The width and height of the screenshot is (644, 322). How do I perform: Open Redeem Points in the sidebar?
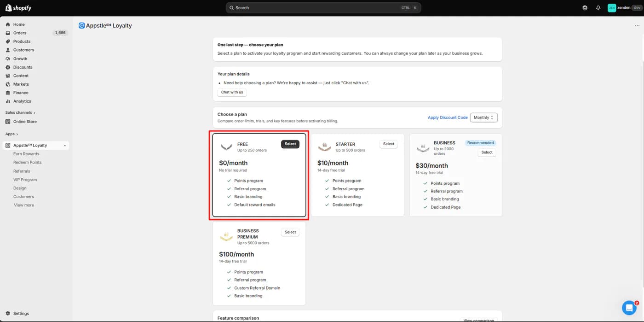[28, 162]
